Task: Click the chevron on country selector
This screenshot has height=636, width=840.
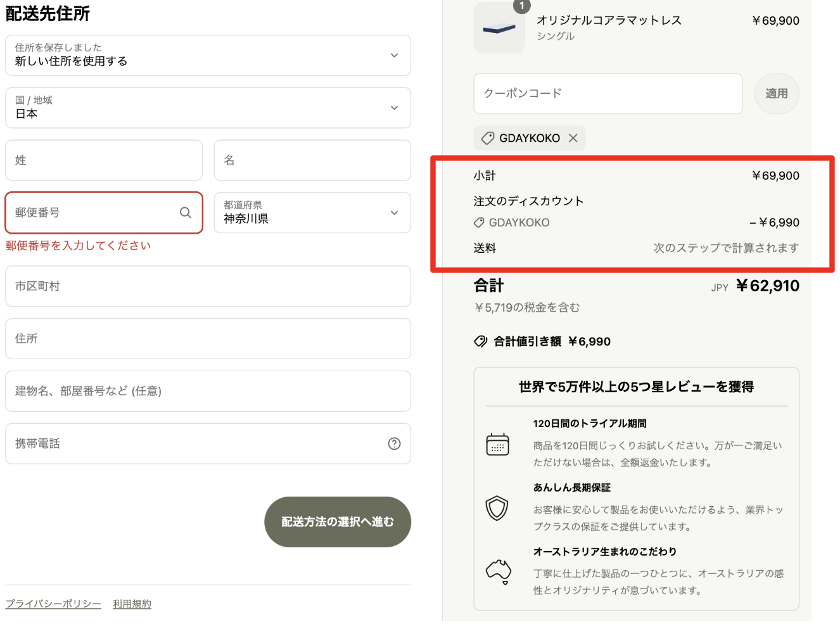Action: (x=394, y=108)
